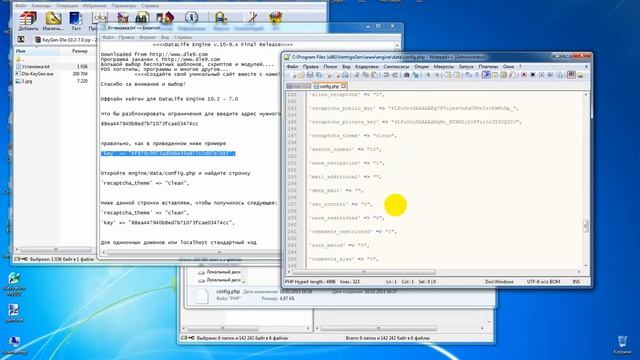This screenshot has width=640, height=360.
Task: Click WinRAR Find binoculars toolbar icon
Action: (142, 18)
